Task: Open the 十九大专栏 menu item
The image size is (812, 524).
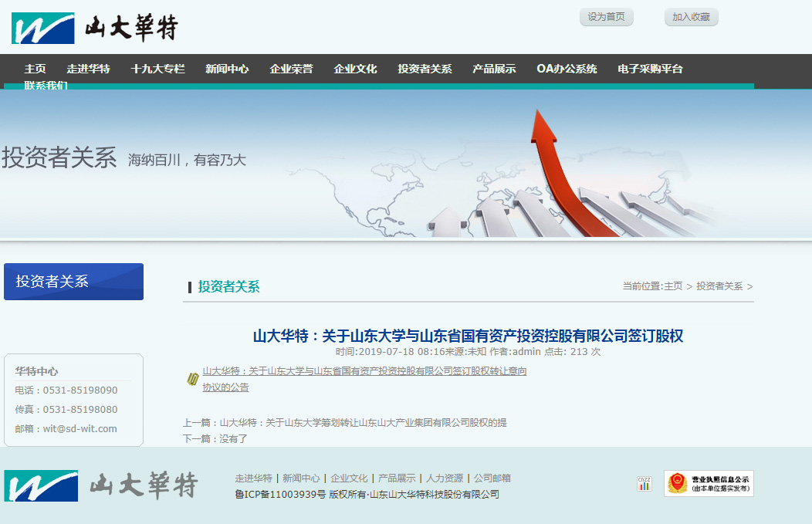Action: coord(158,69)
